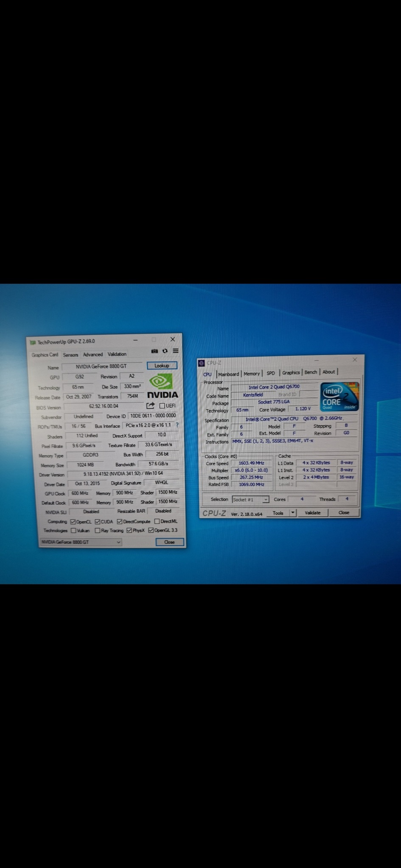Click the Package value Socket 775 LGA
The width and height of the screenshot is (401, 868).
(274, 402)
